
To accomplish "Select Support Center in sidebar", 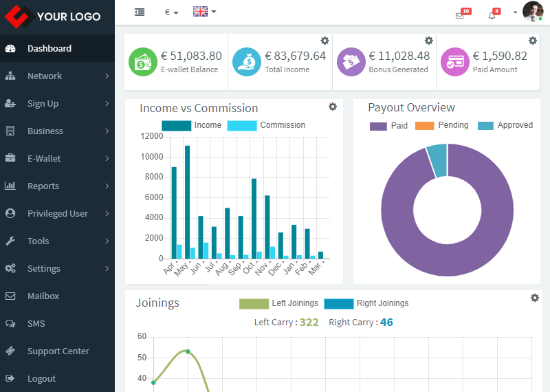I will click(58, 351).
